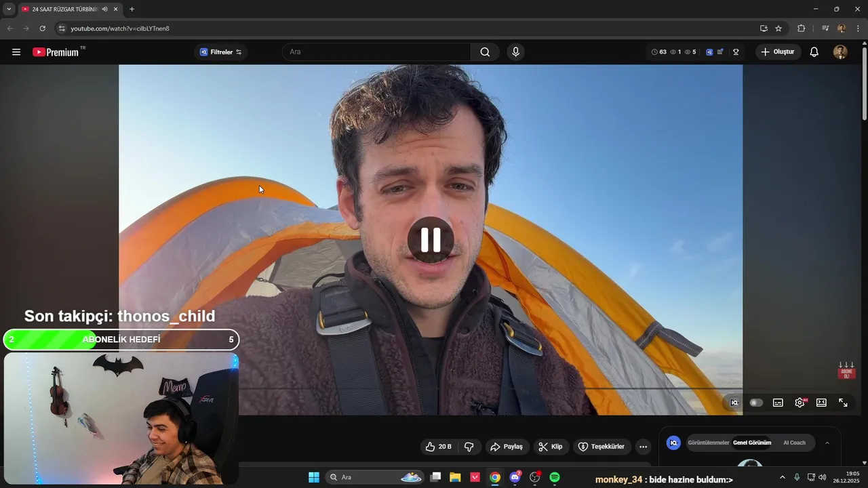
Task: Focus the YouTube 'Ara' search box
Action: click(376, 52)
